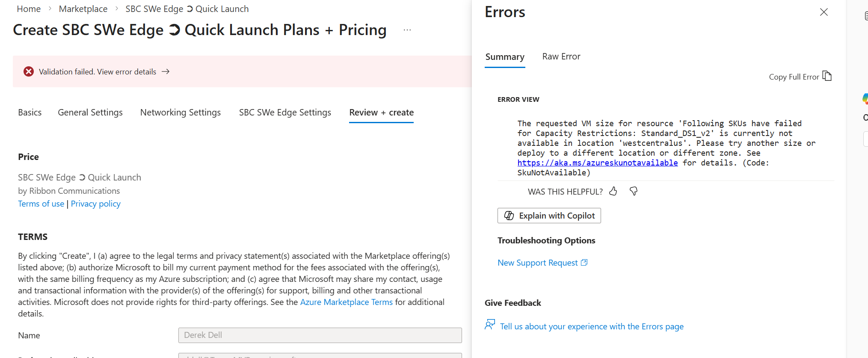Click the arrow next to view error details
The width and height of the screenshot is (868, 358).
pyautogui.click(x=166, y=71)
